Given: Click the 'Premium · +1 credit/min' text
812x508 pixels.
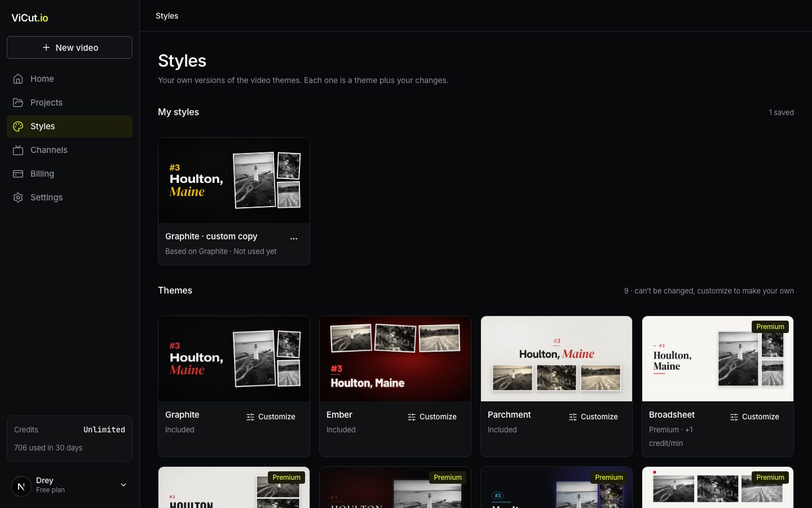Looking at the screenshot, I should pyautogui.click(x=671, y=436).
